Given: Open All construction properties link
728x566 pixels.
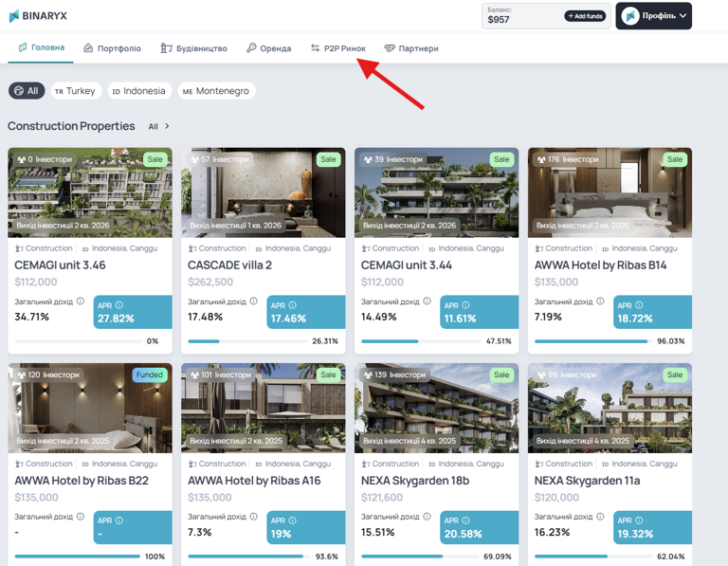Looking at the screenshot, I should [x=154, y=126].
